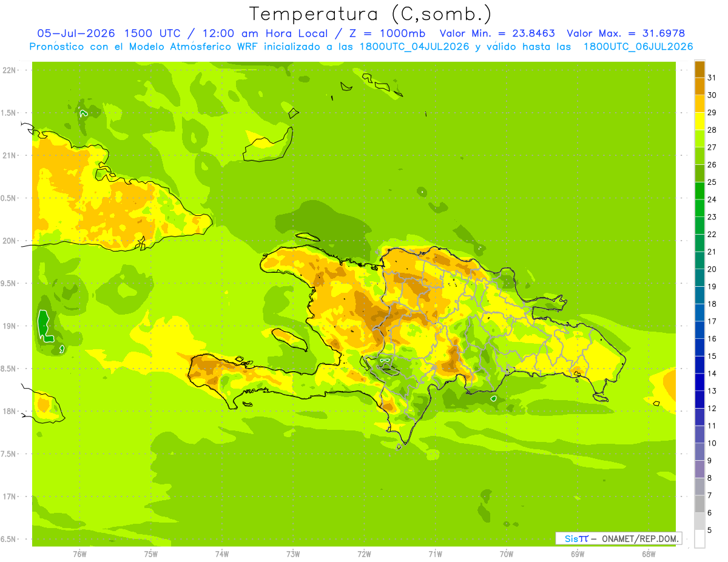
Task: Click the latitude label '6.5N'
Action: (8, 539)
